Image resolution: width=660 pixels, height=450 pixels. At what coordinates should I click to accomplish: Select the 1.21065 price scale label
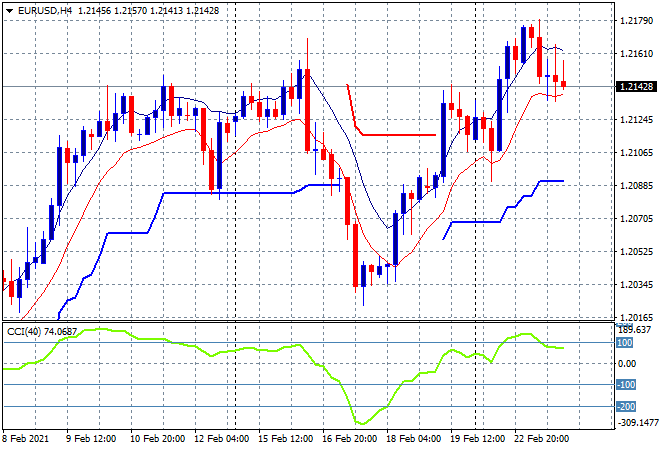click(x=636, y=152)
